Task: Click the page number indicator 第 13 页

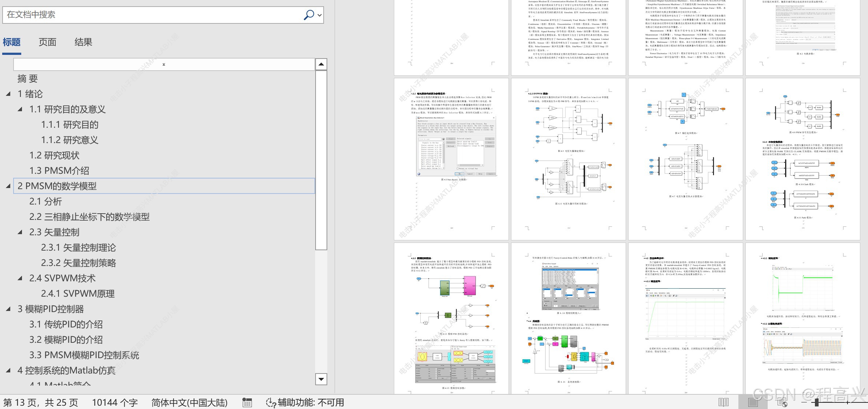Action: (x=40, y=403)
